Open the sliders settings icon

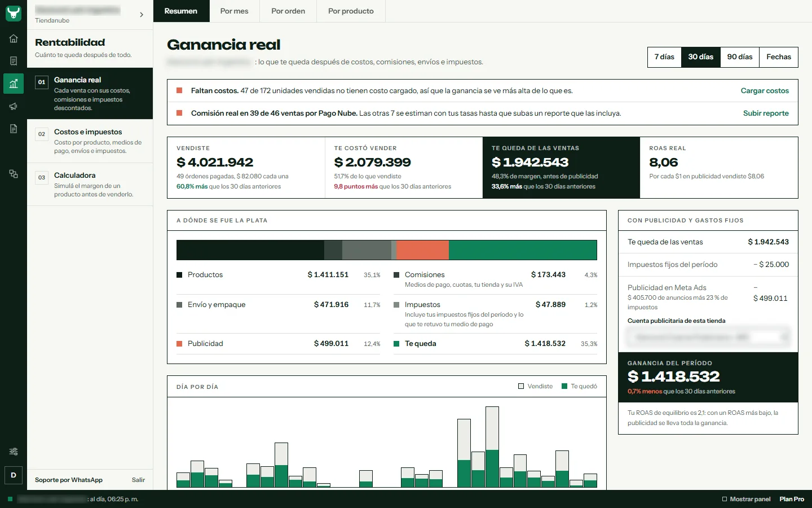coord(14,452)
